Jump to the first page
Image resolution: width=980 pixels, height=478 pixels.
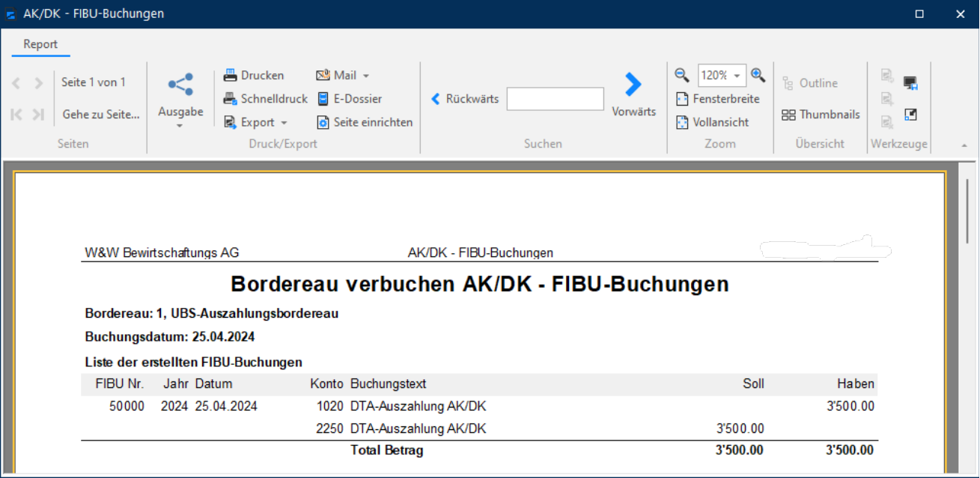[x=16, y=115]
